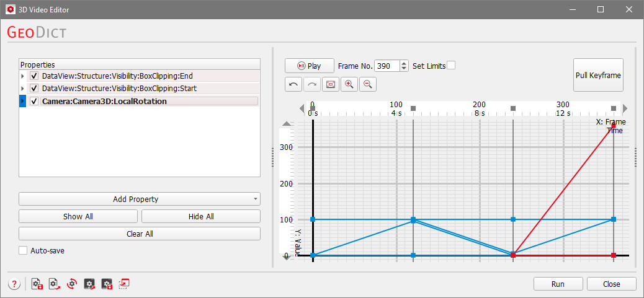Click the circular-arrows gear icon in bottom toolbar
This screenshot has height=298, width=644.
[72, 284]
